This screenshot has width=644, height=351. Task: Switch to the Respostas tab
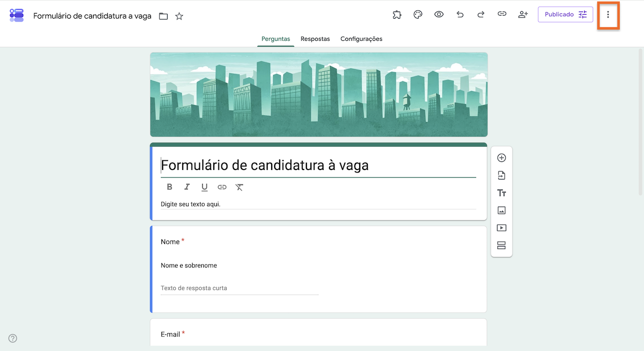[x=315, y=39]
